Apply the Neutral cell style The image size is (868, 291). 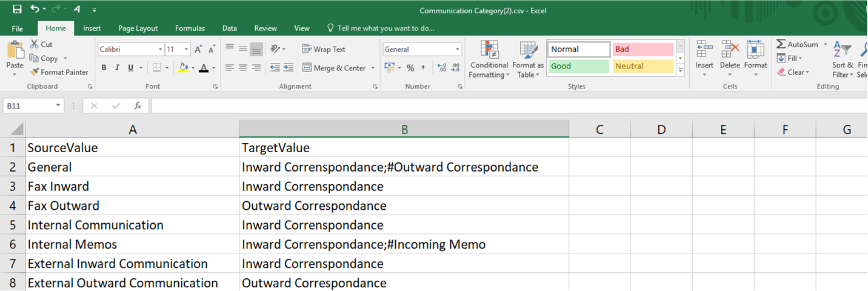[643, 66]
